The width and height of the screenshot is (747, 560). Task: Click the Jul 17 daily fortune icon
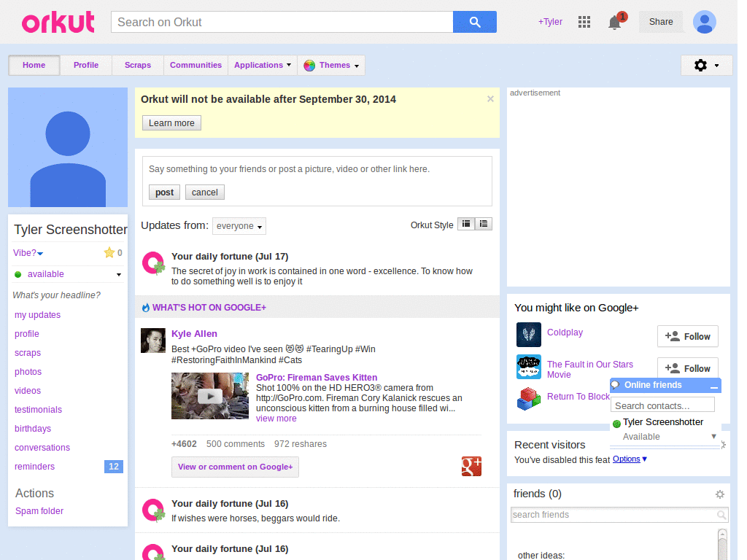pyautogui.click(x=153, y=263)
